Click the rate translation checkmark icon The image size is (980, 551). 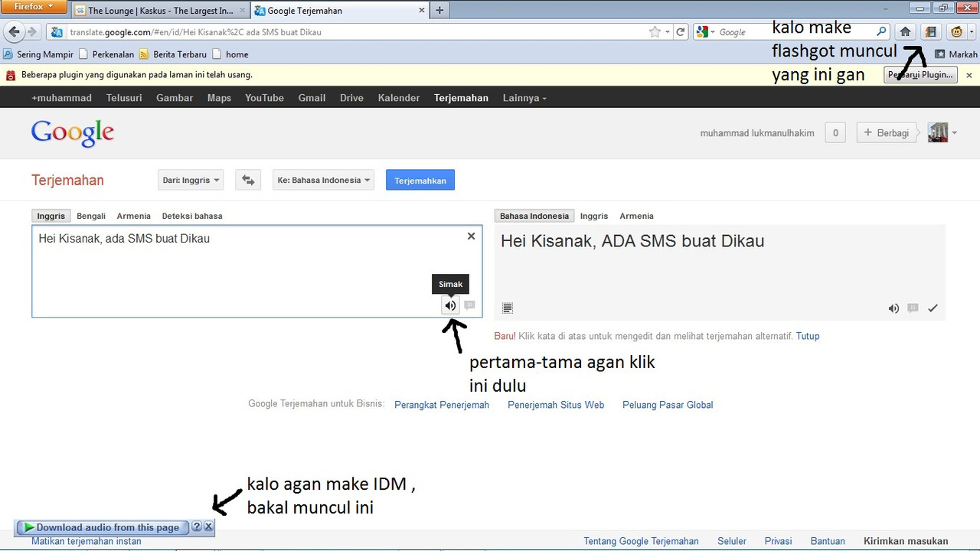click(933, 308)
